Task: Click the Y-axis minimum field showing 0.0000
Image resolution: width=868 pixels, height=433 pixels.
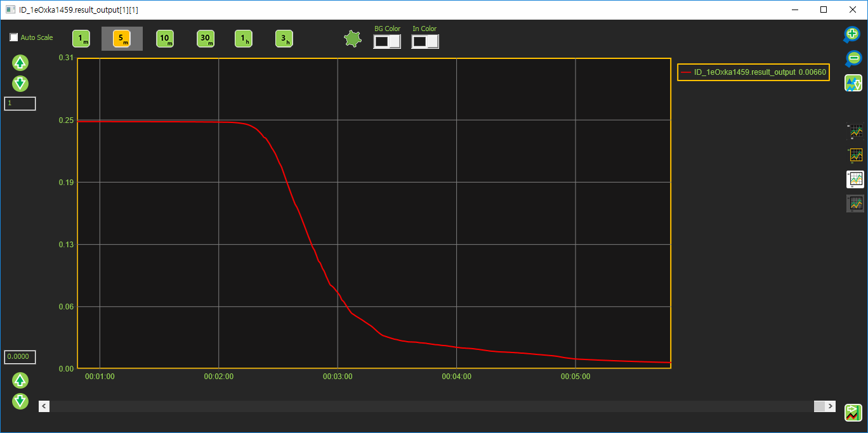Action: coord(20,357)
